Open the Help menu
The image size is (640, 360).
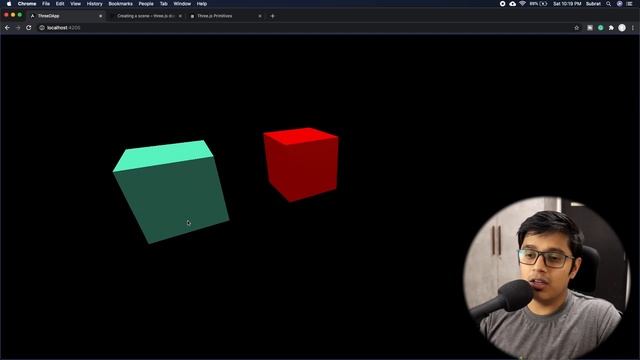pyautogui.click(x=202, y=4)
